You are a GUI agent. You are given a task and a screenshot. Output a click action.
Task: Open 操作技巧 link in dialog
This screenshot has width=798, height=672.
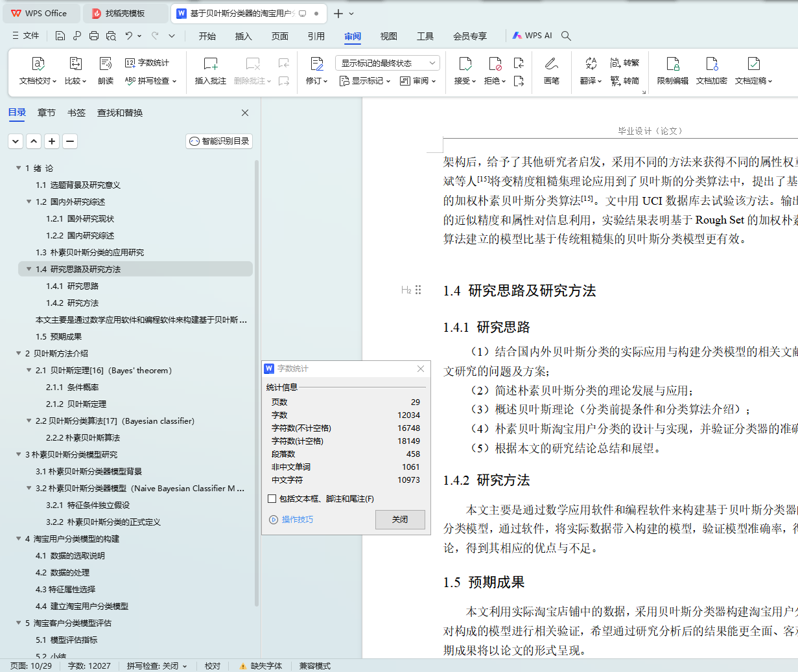292,520
